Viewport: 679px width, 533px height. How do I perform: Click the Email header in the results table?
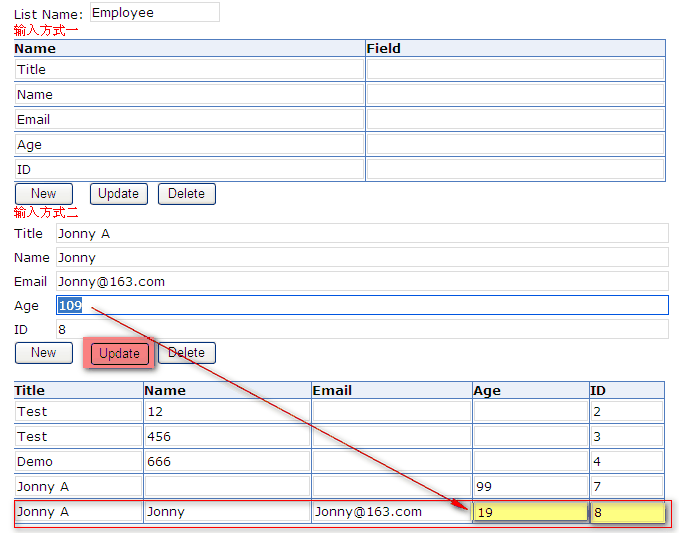[392, 390]
